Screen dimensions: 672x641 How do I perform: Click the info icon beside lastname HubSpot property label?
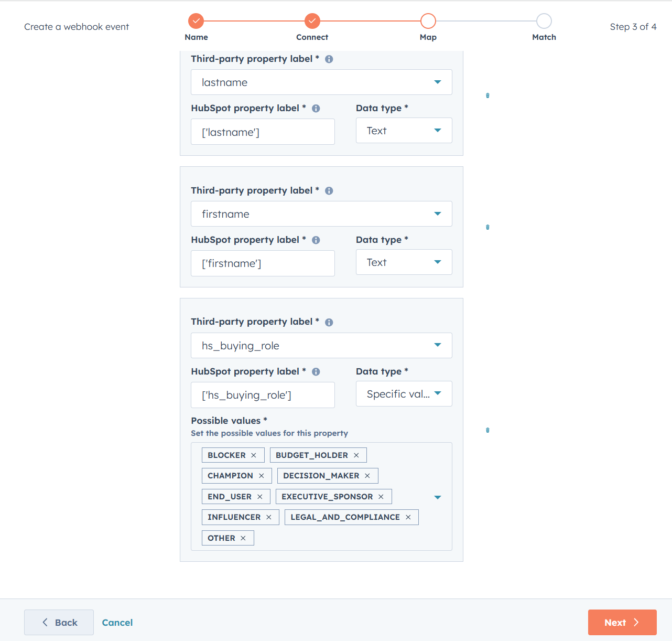(316, 108)
